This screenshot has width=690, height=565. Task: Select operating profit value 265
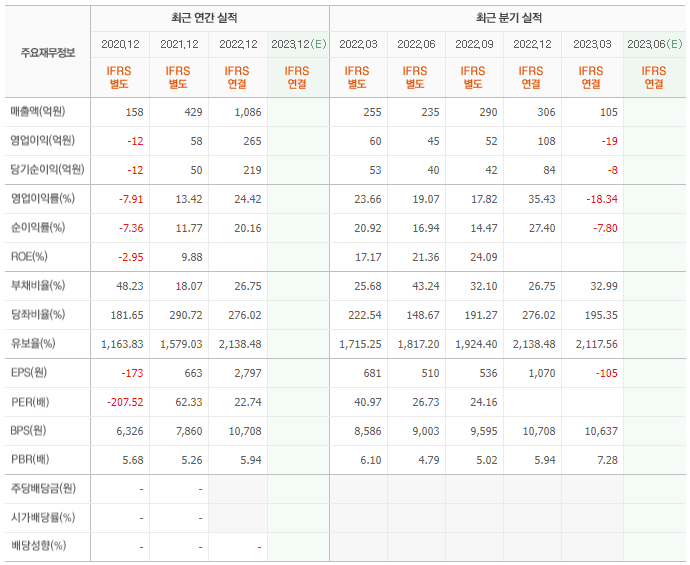(252, 142)
